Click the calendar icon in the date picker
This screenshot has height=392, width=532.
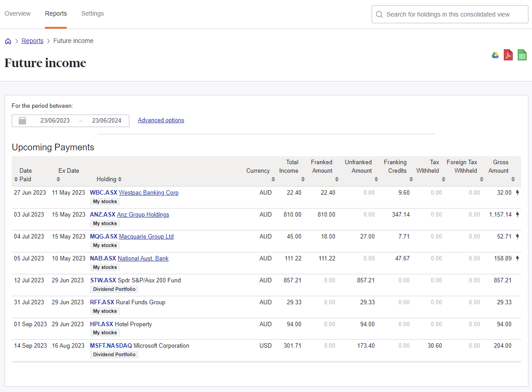tap(22, 120)
